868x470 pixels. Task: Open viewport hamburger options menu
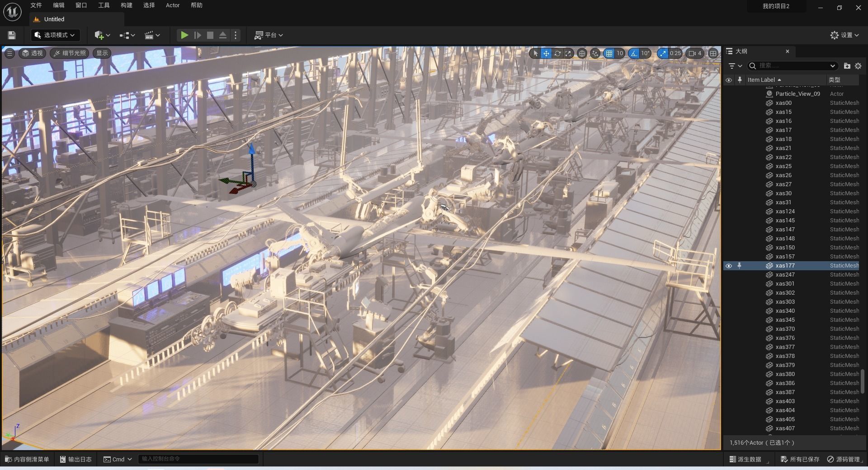click(x=9, y=53)
